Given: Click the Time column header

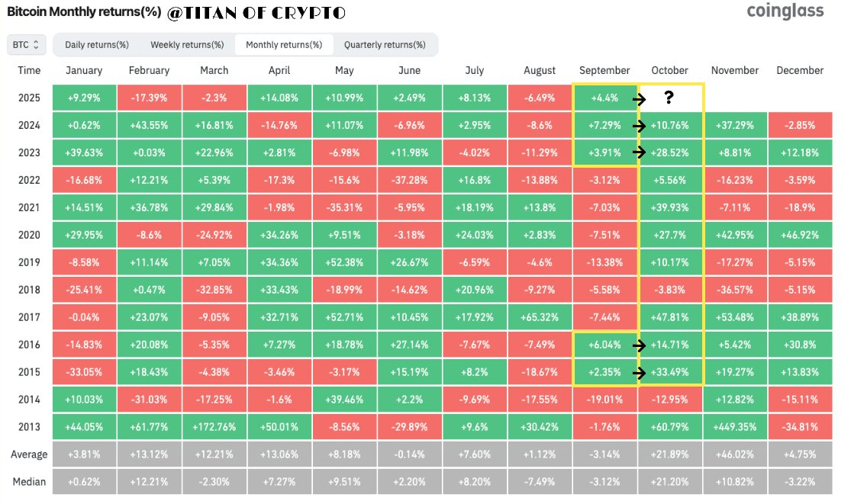Looking at the screenshot, I should click(30, 70).
